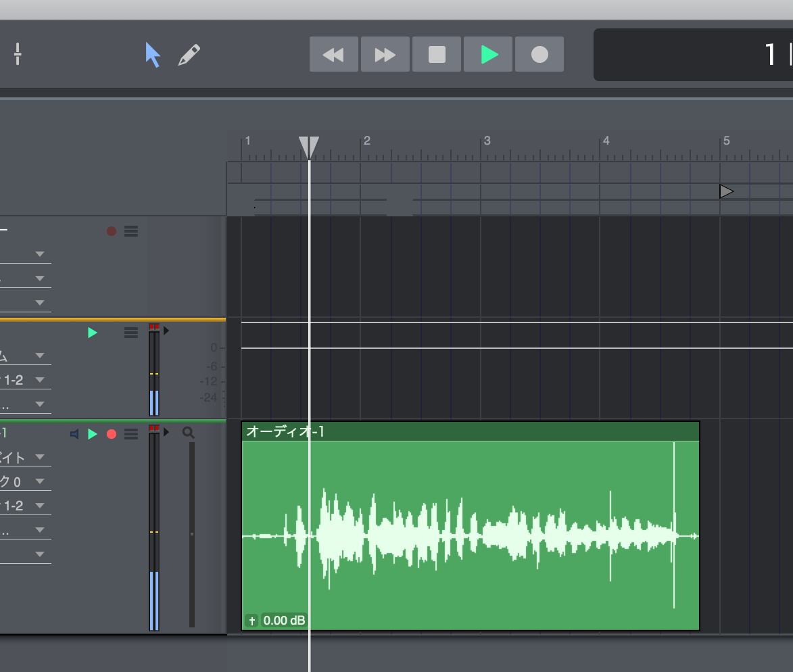
Task: Click the playhead wiper in the ruler
Action: (x=308, y=147)
